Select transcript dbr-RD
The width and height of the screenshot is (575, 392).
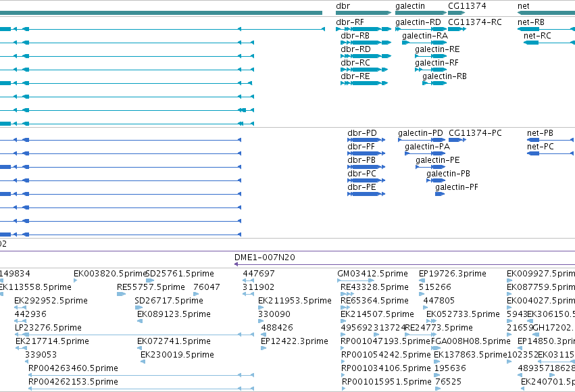pyautogui.click(x=355, y=49)
